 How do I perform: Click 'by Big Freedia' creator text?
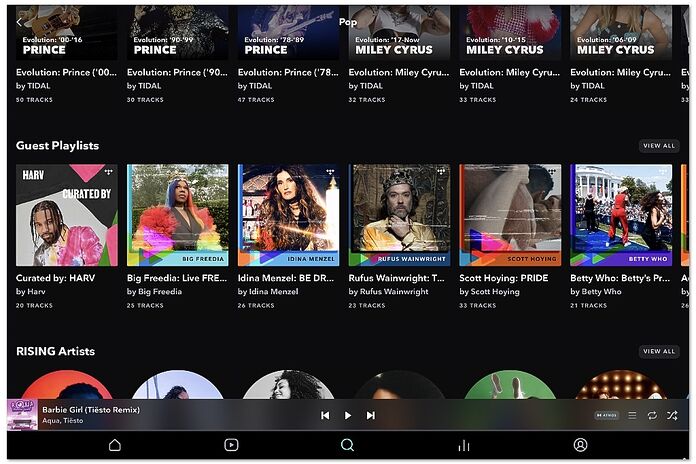coord(154,292)
